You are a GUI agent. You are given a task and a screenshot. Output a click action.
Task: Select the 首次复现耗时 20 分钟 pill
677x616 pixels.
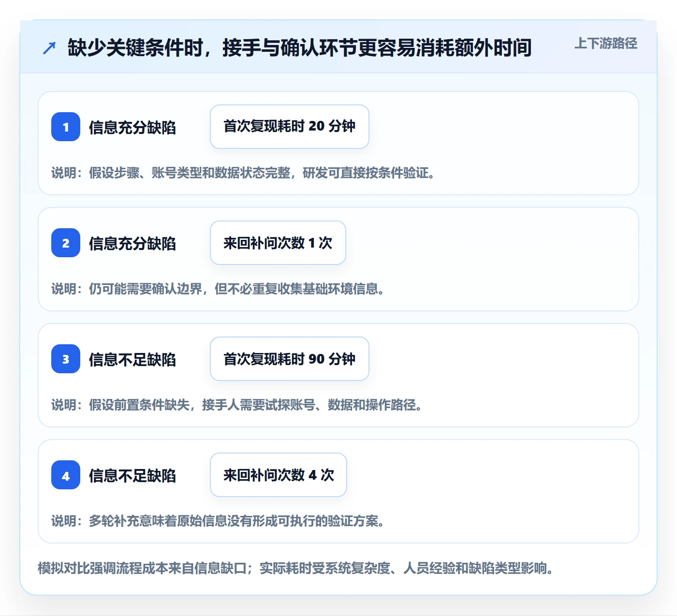[x=290, y=127]
